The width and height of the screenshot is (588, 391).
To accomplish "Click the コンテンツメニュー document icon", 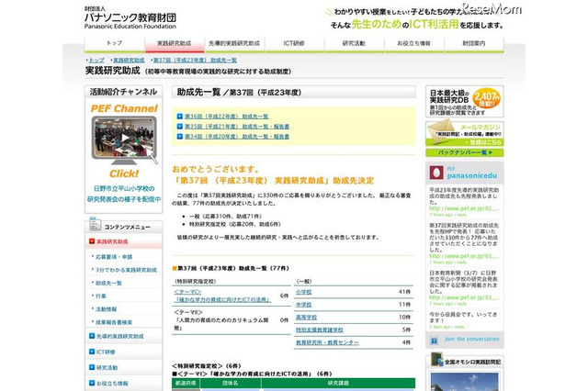I will pos(95,225).
